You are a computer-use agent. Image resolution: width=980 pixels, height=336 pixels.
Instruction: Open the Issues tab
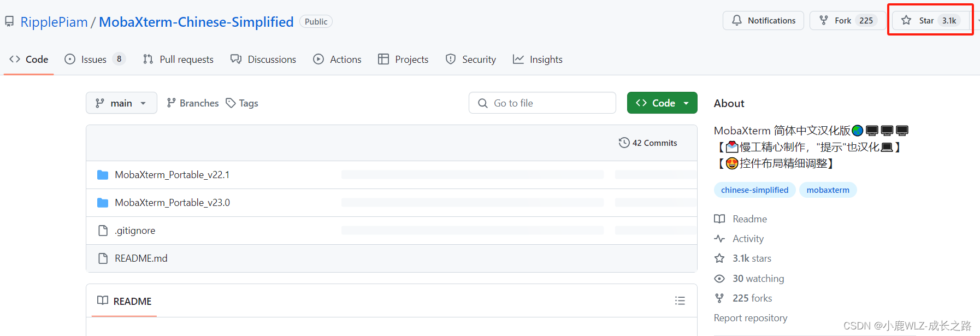click(x=95, y=59)
